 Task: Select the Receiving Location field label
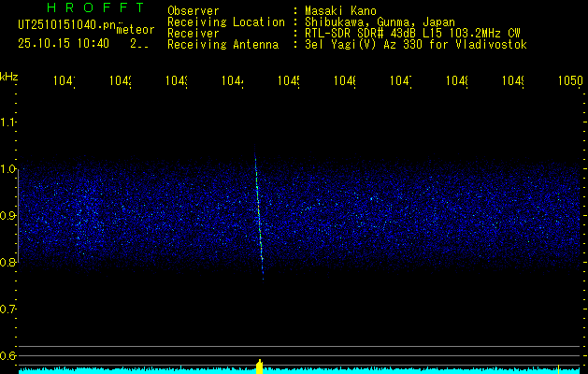click(x=225, y=22)
